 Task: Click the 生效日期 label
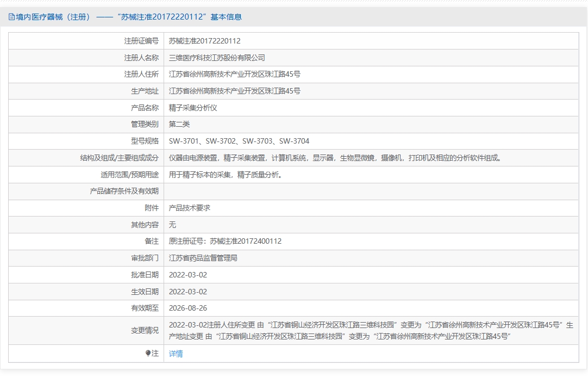pos(145,292)
